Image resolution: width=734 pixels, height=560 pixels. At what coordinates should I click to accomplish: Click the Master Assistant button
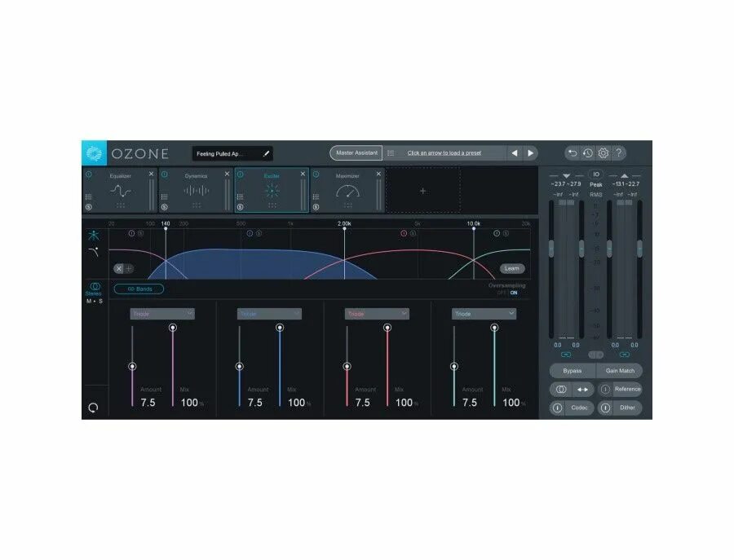[x=356, y=153]
